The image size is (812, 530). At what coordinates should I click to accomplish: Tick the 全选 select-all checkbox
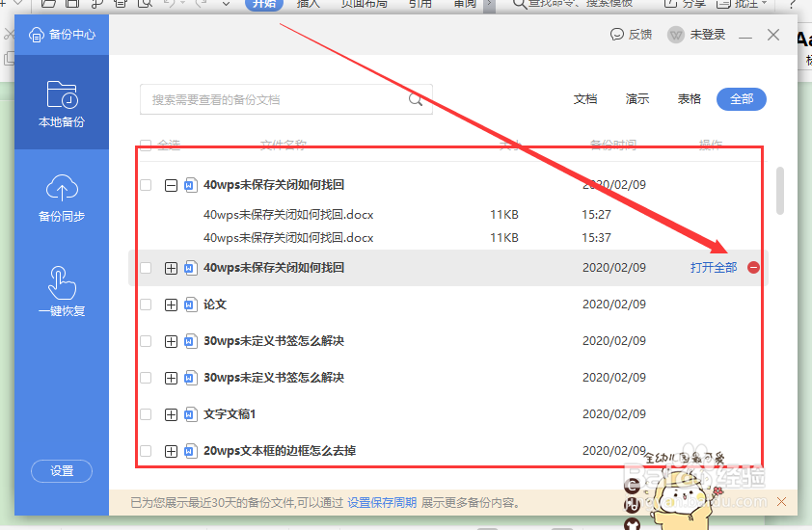[146, 145]
